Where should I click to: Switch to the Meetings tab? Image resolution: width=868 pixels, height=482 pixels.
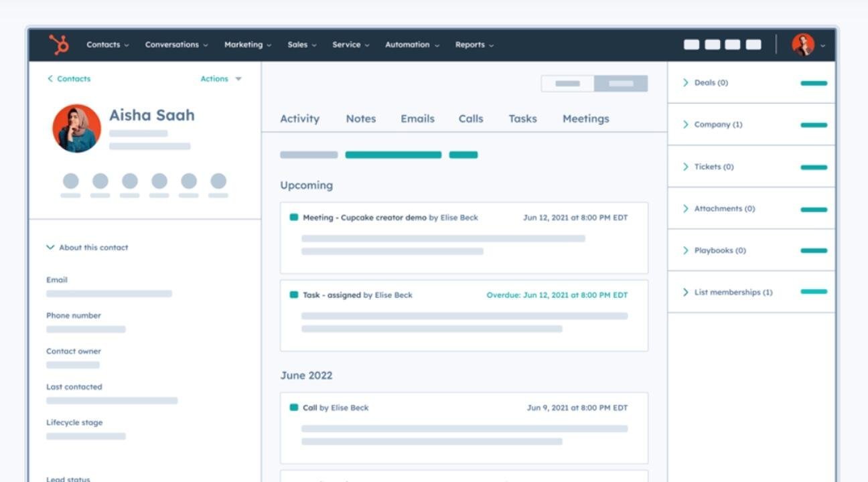point(585,118)
